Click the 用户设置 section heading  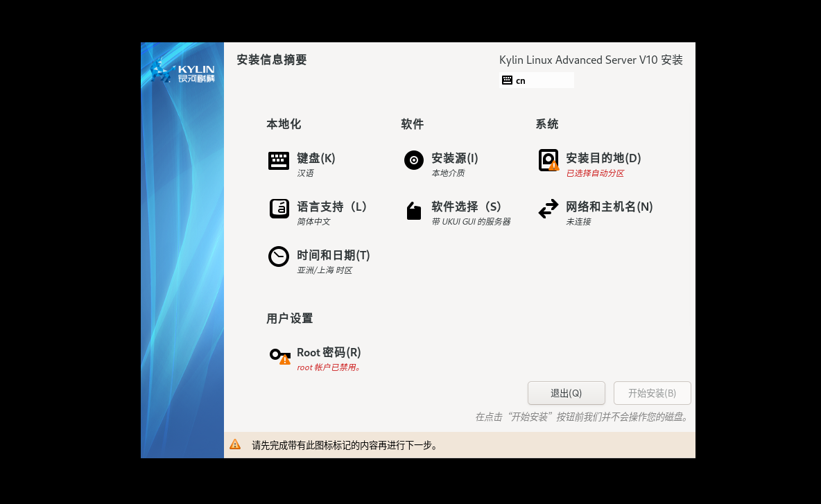point(290,318)
